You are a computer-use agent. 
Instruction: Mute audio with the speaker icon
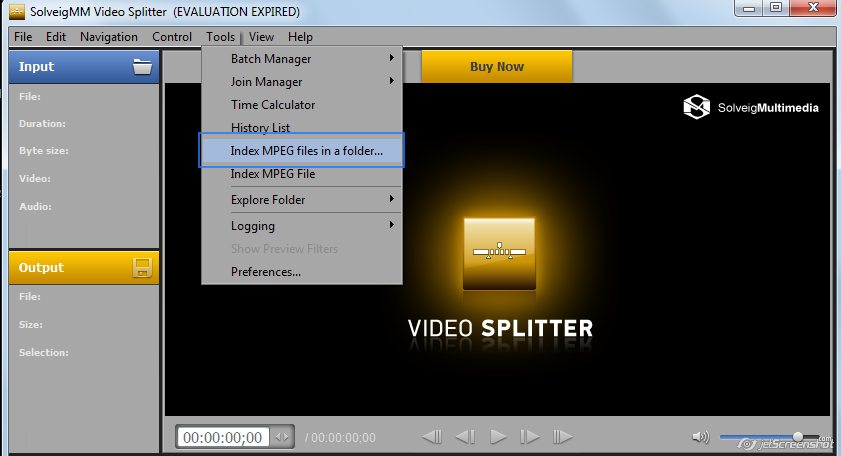coord(700,437)
